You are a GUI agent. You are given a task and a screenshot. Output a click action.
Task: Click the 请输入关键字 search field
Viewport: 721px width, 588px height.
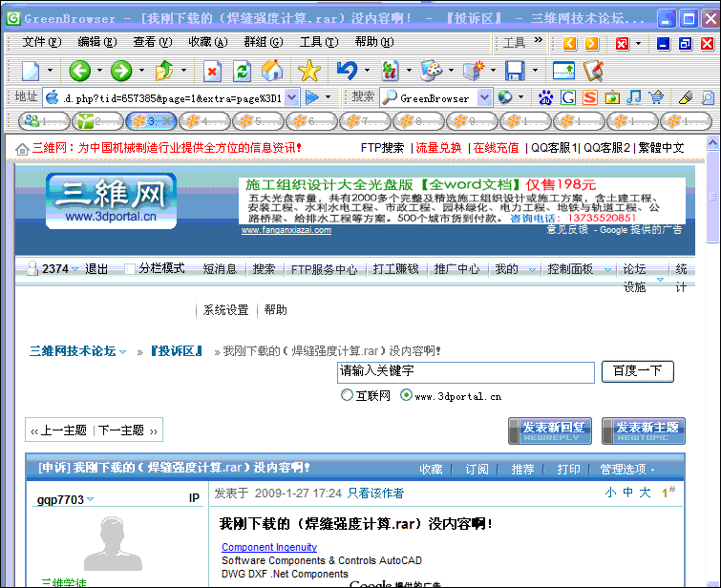pyautogui.click(x=466, y=372)
